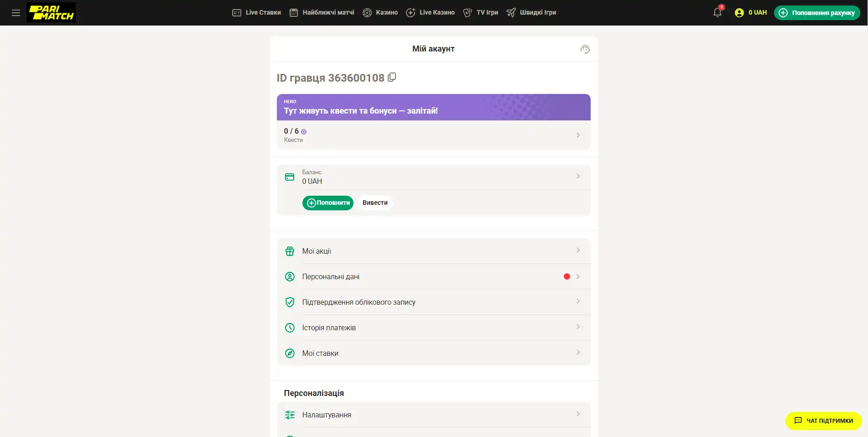
Task: Open notifications bell icon
Action: click(717, 13)
